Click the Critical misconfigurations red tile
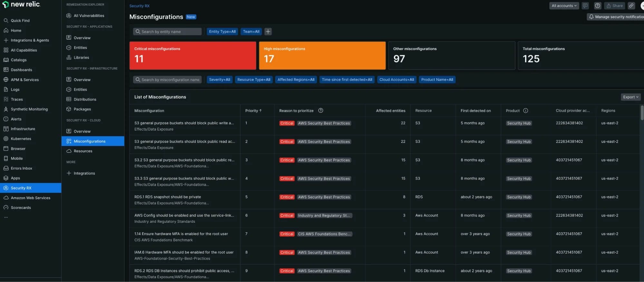The width and height of the screenshot is (644, 282). [193, 55]
